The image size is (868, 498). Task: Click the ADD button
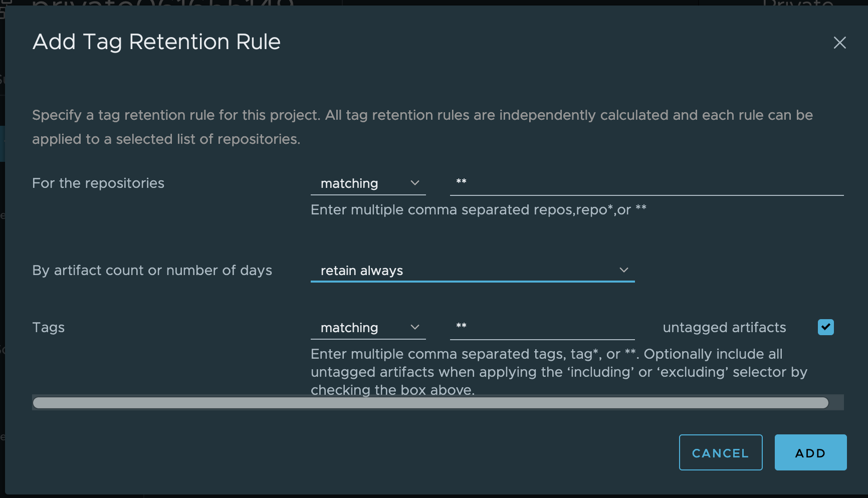click(x=810, y=452)
